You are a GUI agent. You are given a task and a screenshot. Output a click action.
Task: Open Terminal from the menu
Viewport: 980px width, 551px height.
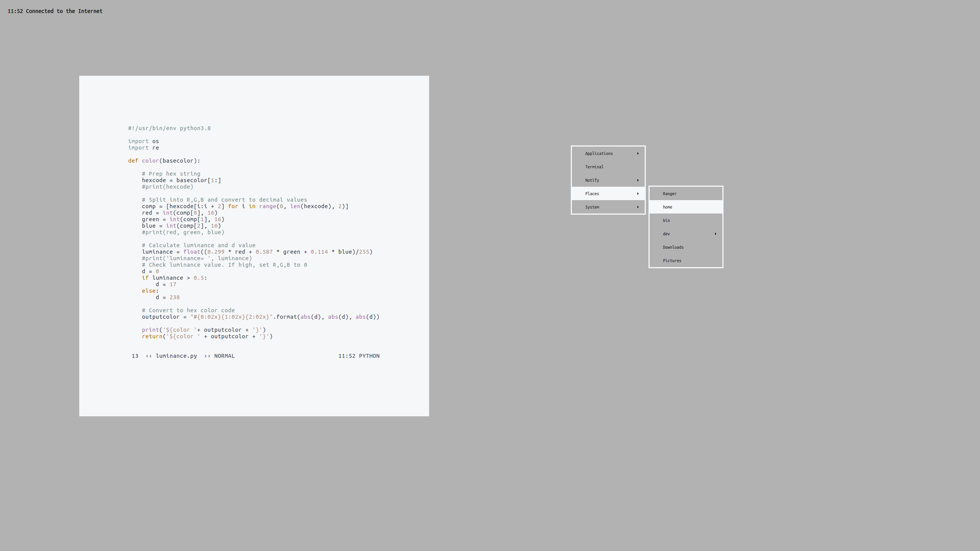pyautogui.click(x=594, y=167)
